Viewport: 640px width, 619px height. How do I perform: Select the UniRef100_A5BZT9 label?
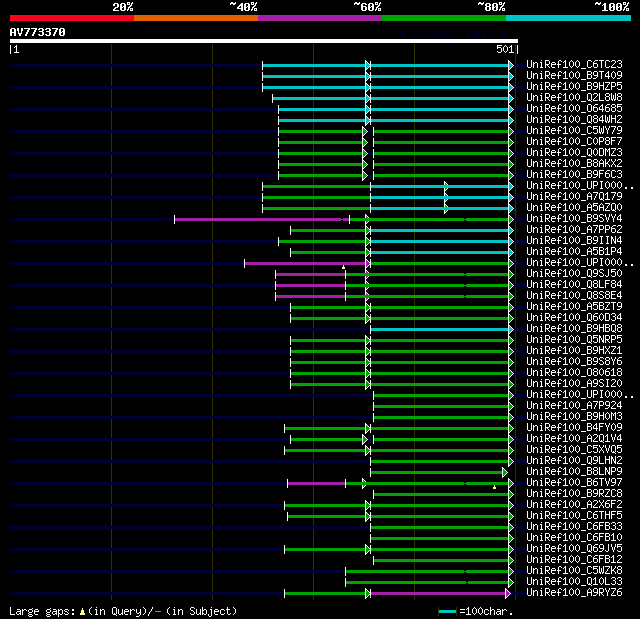tap(574, 307)
